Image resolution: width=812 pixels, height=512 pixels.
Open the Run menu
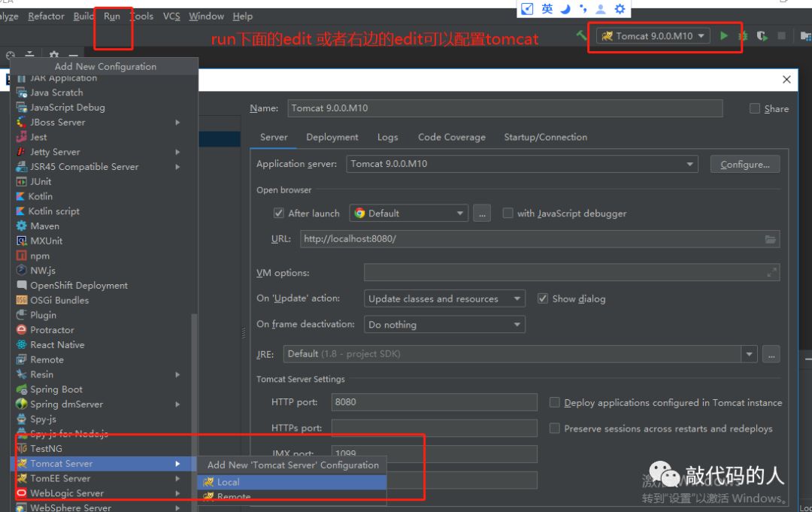(112, 16)
